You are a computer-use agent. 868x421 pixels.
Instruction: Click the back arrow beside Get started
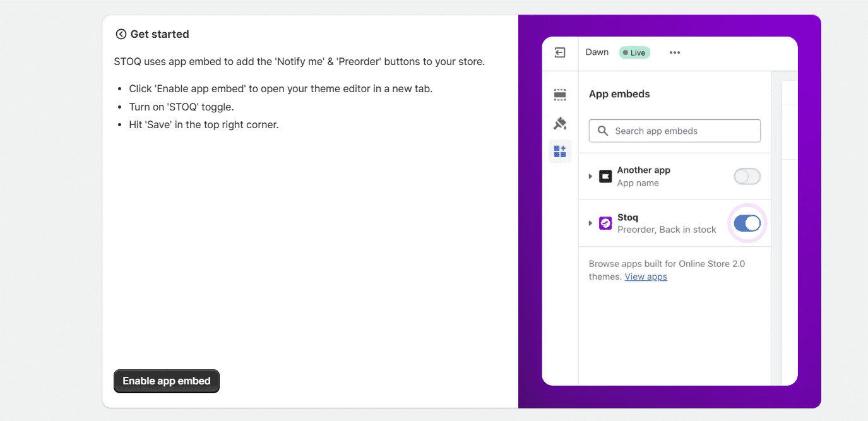pos(121,34)
